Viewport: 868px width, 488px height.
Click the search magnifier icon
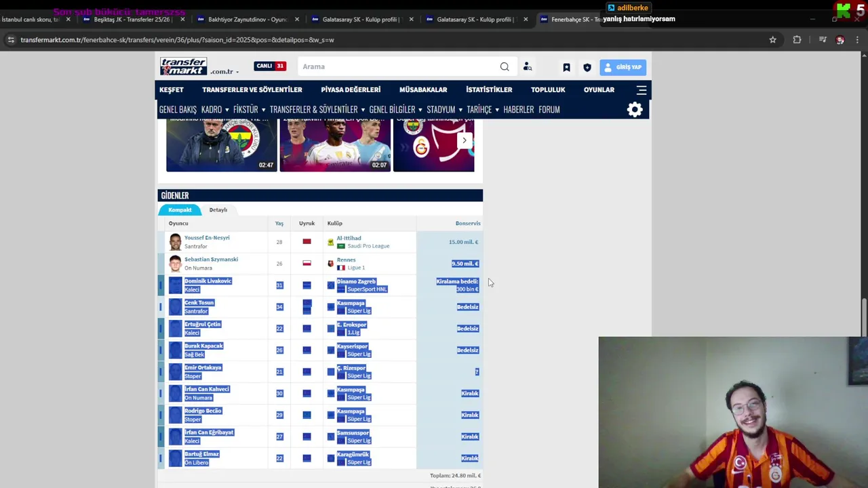(x=505, y=66)
